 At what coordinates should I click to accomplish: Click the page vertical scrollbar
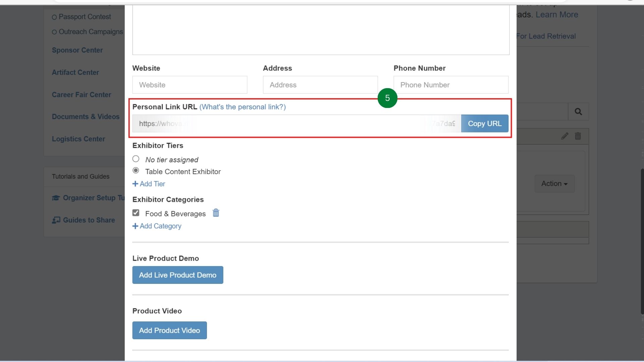coord(642,241)
